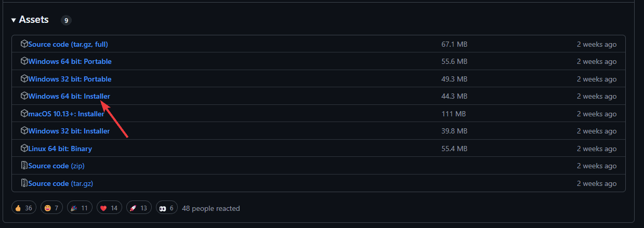Download Source code (zip)
The height and width of the screenshot is (228, 644).
pyautogui.click(x=57, y=166)
